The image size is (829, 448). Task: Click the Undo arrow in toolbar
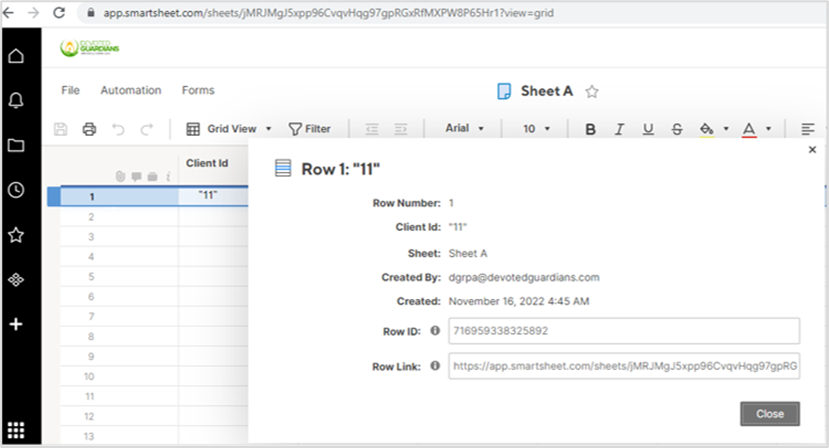tap(118, 129)
